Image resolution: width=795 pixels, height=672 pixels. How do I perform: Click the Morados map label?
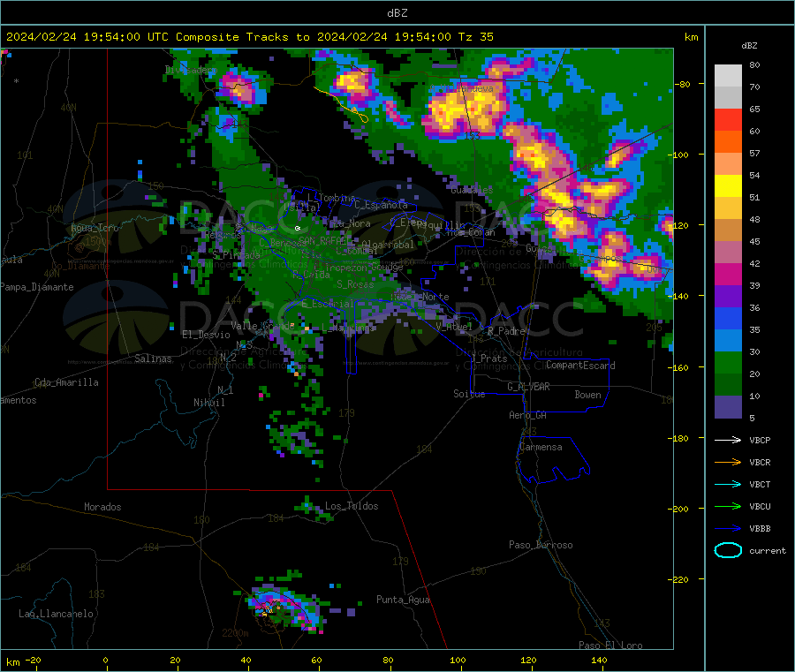pyautogui.click(x=102, y=507)
